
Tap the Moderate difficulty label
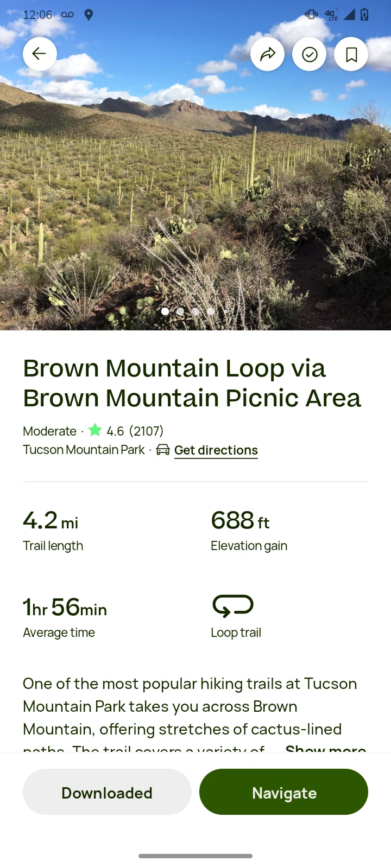(49, 430)
